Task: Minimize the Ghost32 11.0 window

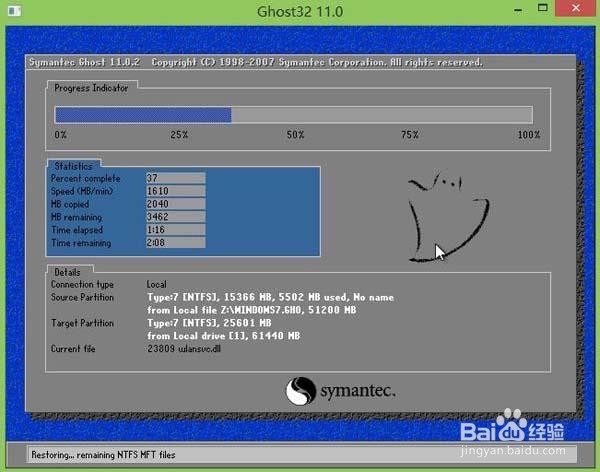Action: pyautogui.click(x=518, y=10)
